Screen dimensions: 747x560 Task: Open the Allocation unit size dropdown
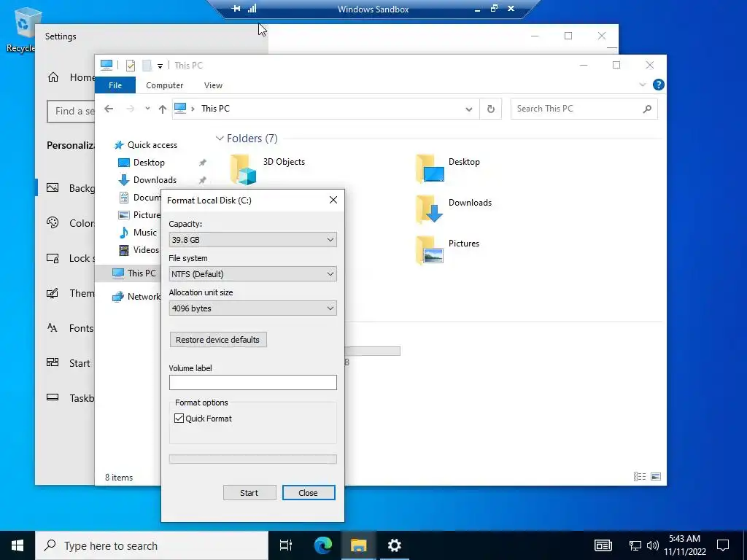click(252, 308)
